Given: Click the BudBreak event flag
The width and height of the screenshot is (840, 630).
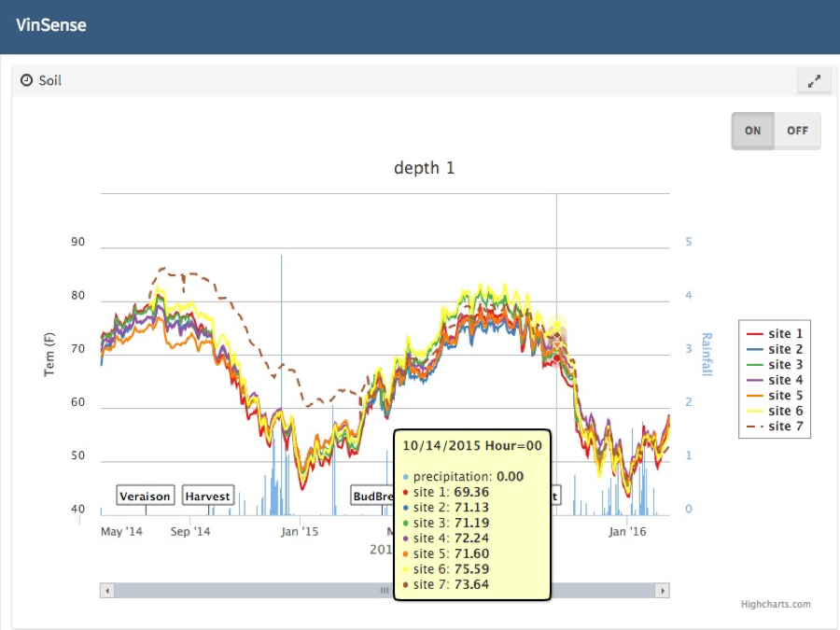Looking at the screenshot, I should 372,496.
